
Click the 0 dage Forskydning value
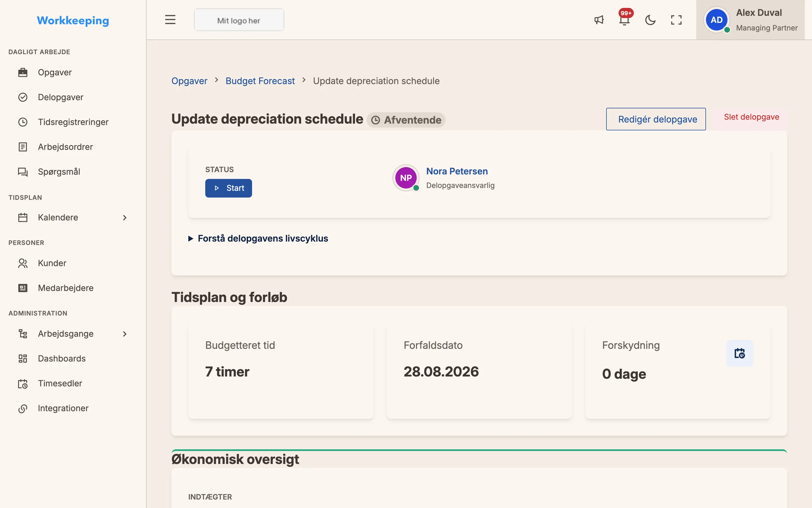pos(624,374)
